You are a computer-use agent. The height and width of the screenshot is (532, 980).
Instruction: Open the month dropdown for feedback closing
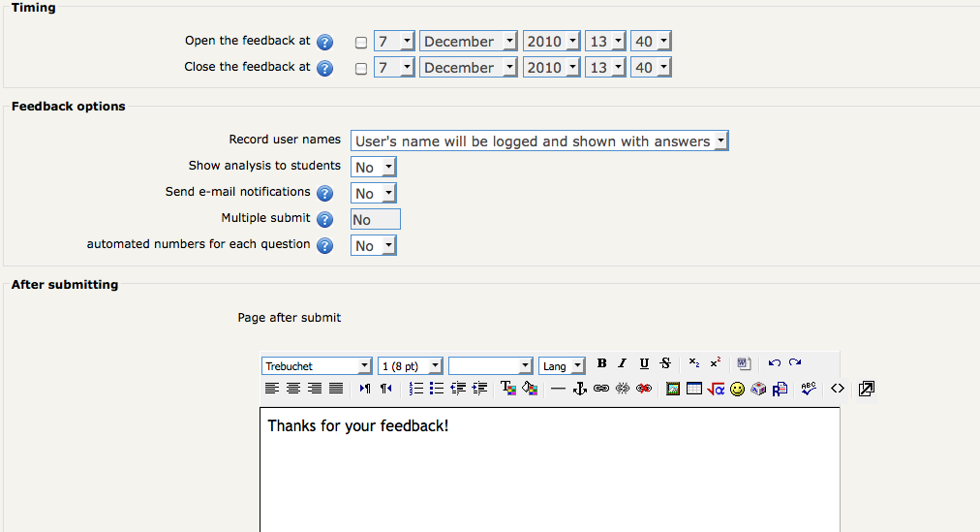(x=468, y=68)
